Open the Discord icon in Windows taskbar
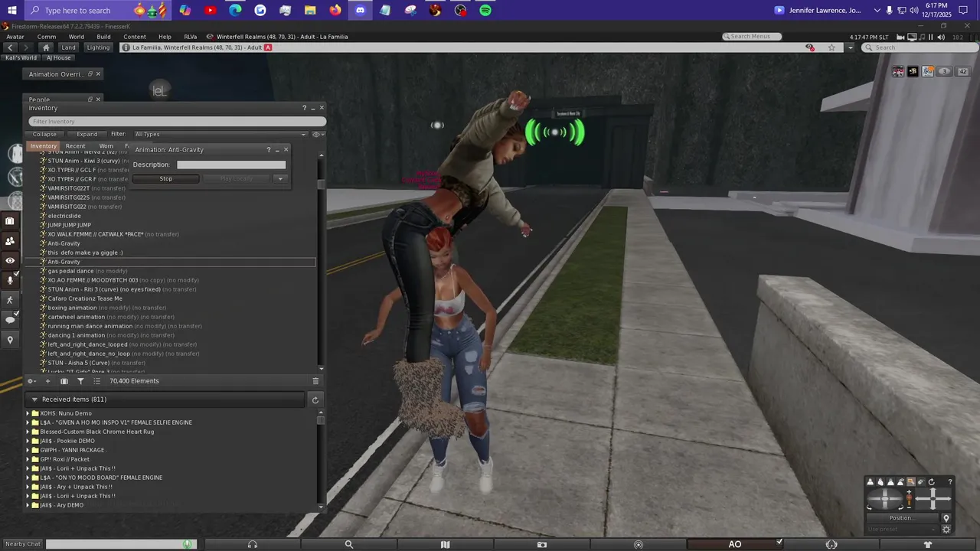 [361, 10]
